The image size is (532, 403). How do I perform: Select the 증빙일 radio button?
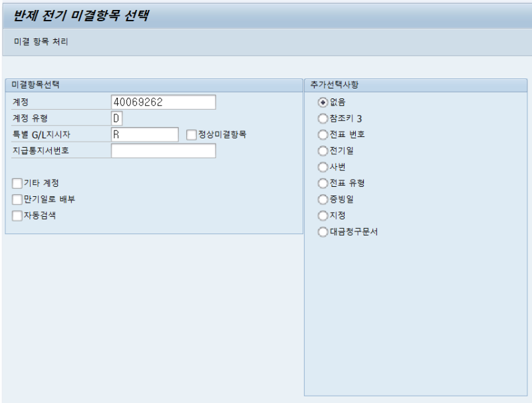[322, 199]
